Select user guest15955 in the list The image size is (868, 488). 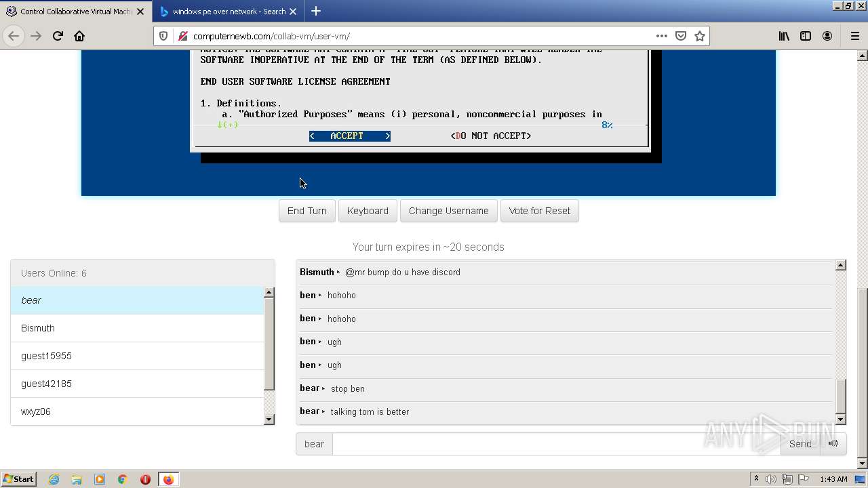(x=137, y=356)
